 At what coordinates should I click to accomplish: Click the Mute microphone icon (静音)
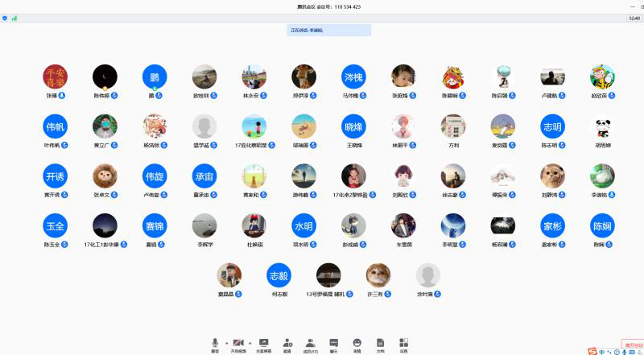(x=215, y=344)
